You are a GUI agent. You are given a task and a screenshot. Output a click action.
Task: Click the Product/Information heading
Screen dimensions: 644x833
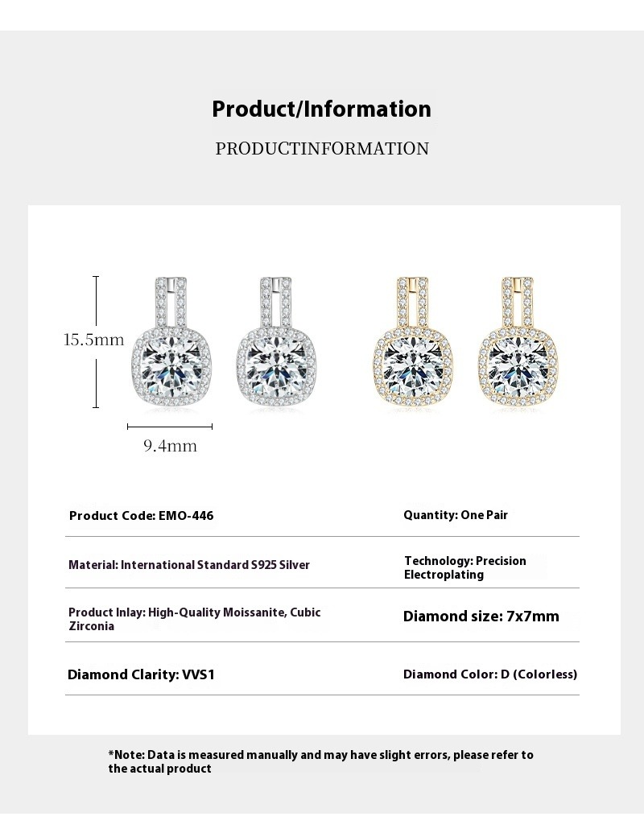(x=321, y=109)
